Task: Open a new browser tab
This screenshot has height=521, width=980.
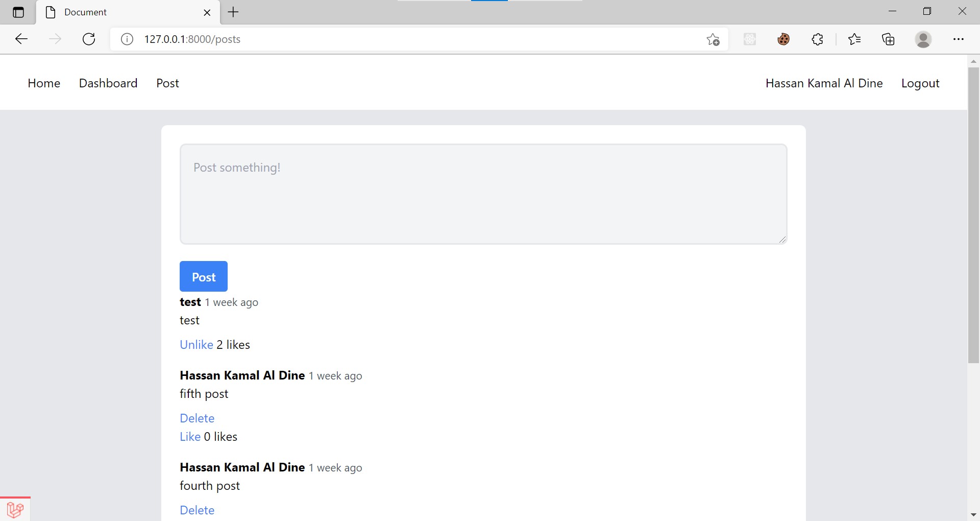Action: tap(233, 12)
